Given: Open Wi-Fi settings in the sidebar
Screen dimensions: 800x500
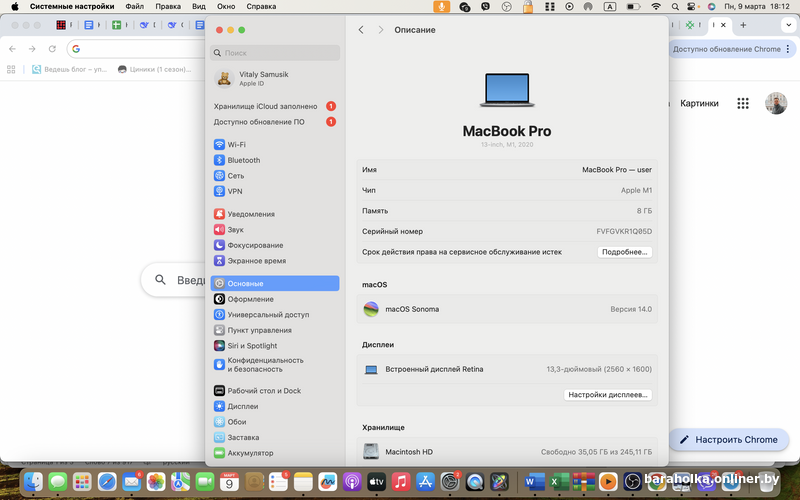Looking at the screenshot, I should click(236, 144).
